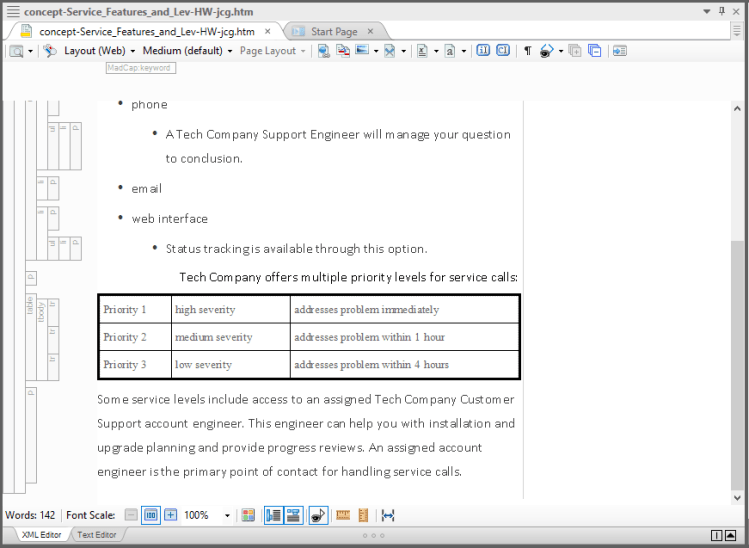Expand the Insert Image dropdown arrow
The image size is (749, 548).
coord(376,51)
